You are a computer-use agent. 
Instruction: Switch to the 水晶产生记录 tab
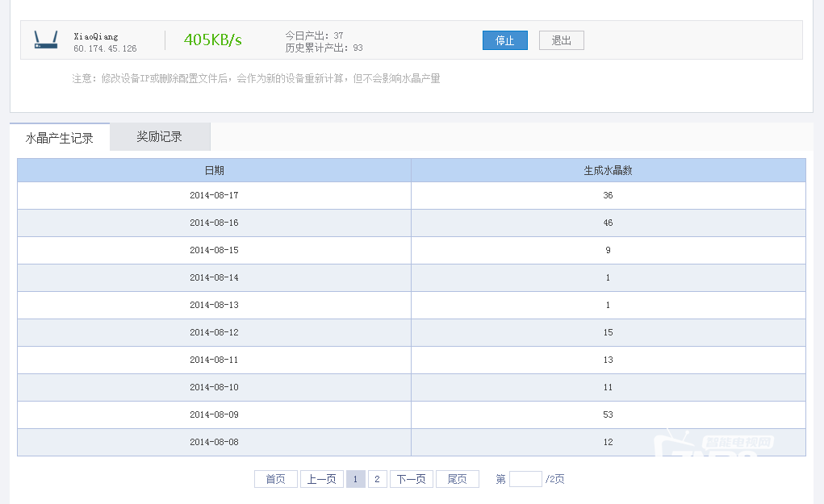pos(60,138)
